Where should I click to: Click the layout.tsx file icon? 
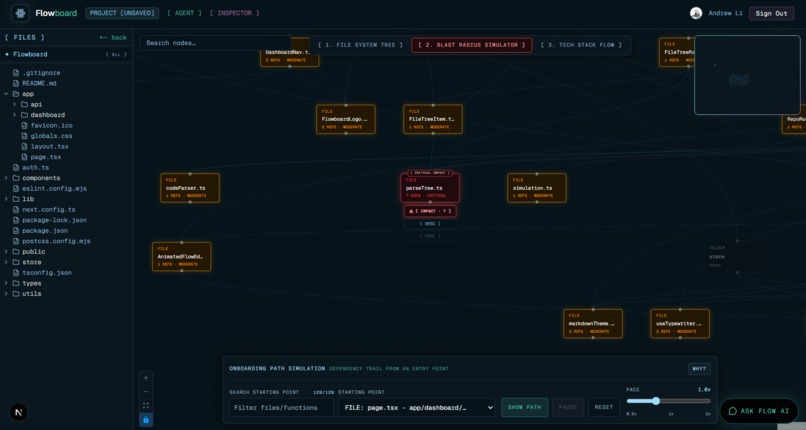tap(24, 146)
